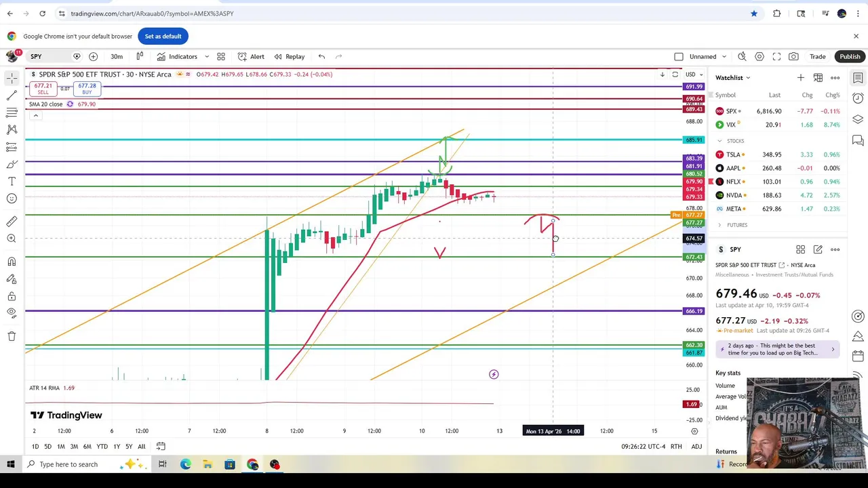This screenshot has width=868, height=488.
Task: Select the 5Y date range
Action: click(129, 447)
